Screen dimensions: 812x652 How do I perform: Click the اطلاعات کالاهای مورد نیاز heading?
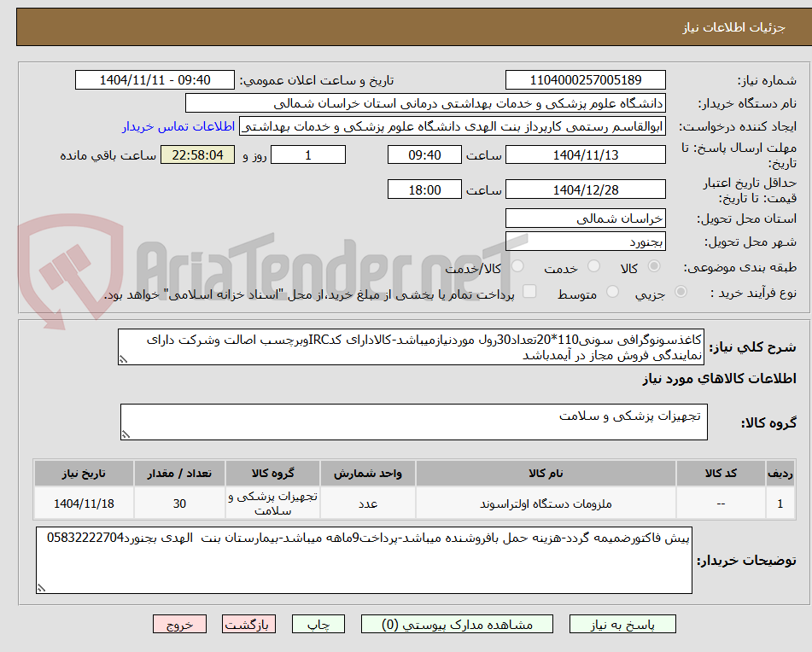tap(719, 379)
